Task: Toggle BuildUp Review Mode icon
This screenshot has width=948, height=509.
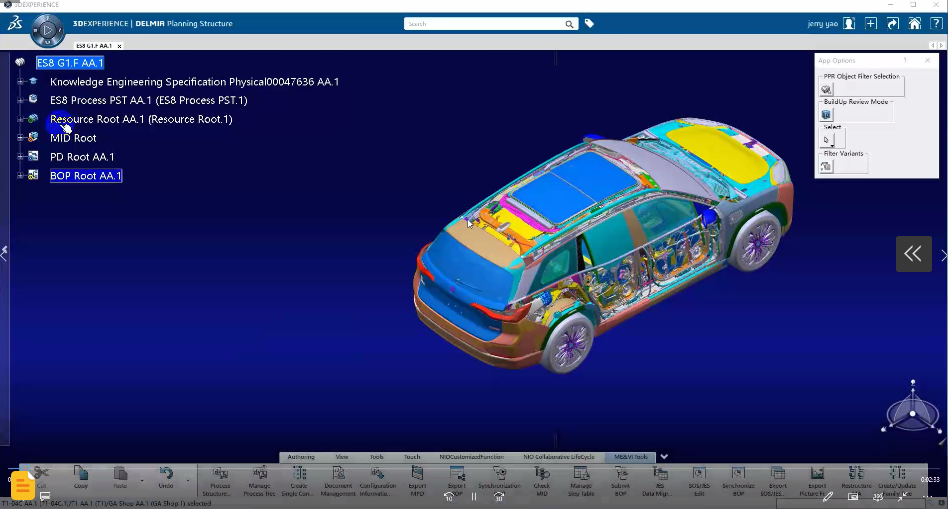Action: pos(826,114)
